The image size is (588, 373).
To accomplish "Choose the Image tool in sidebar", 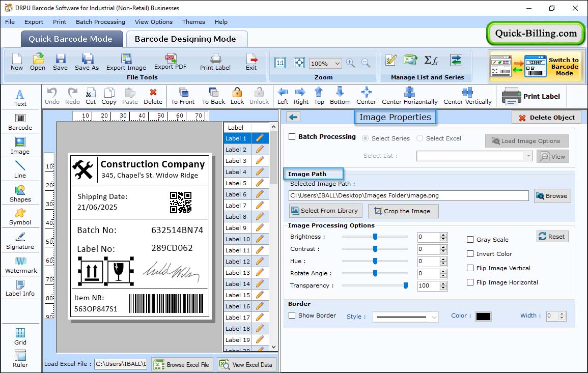I will (x=20, y=146).
